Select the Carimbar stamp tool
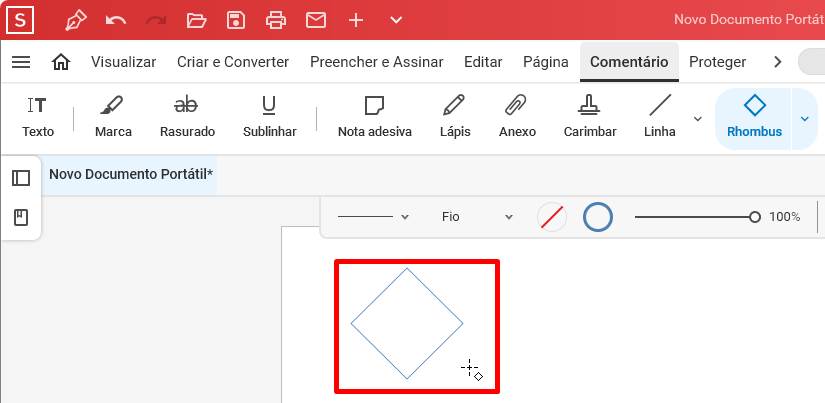825x403 pixels. pos(590,118)
